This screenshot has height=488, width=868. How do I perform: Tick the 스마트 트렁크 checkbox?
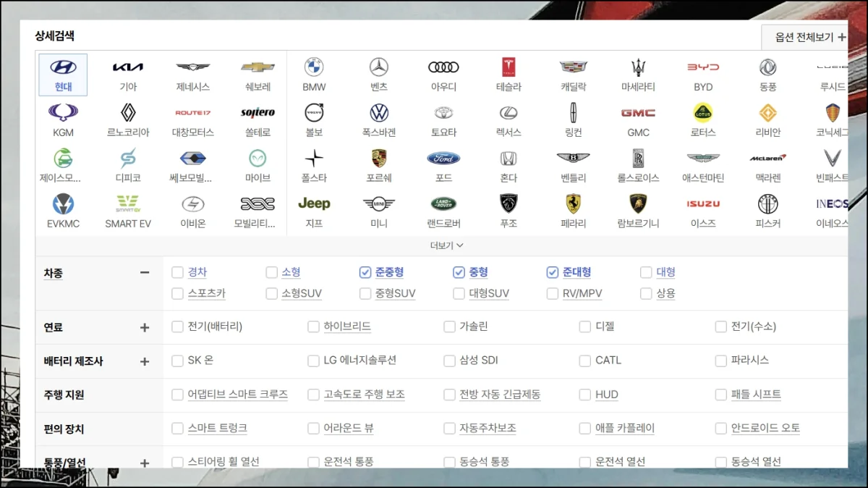(177, 428)
